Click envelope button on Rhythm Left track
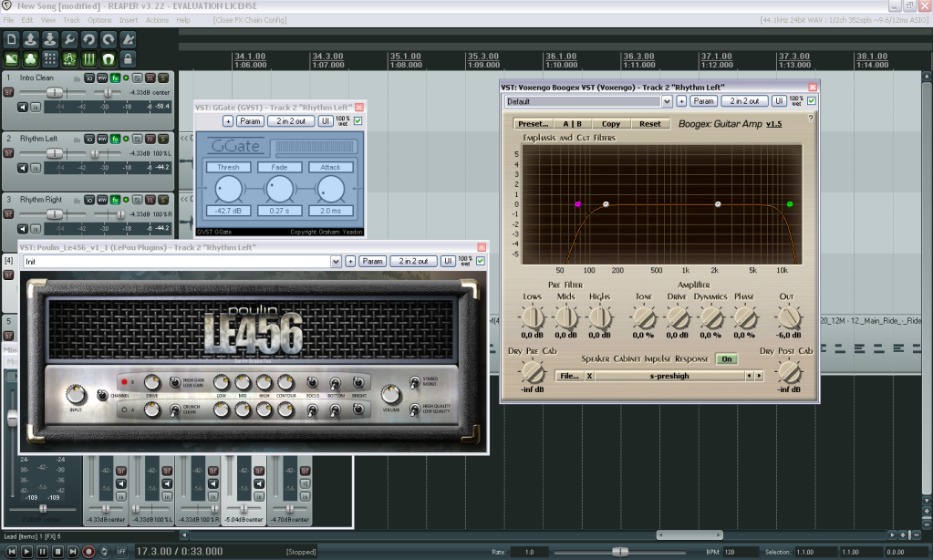The width and height of the screenshot is (933, 560). (x=102, y=140)
